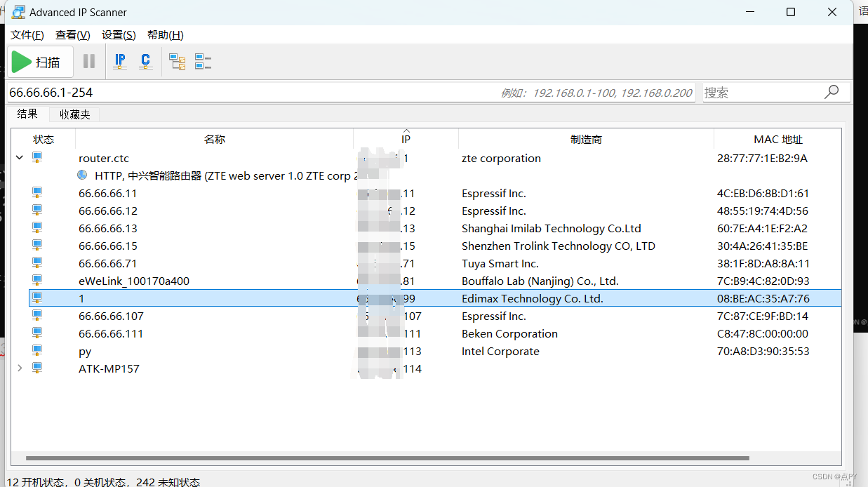Open the 帮助(H) menu
The height and width of the screenshot is (487, 868).
tap(166, 35)
